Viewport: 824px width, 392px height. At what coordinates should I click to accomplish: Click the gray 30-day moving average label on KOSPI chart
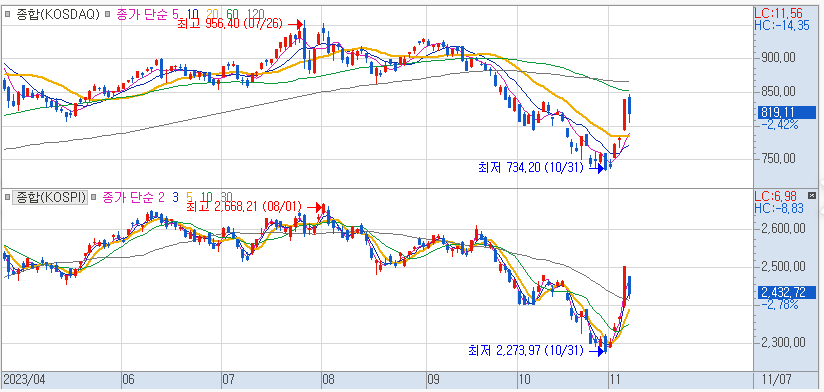226,198
